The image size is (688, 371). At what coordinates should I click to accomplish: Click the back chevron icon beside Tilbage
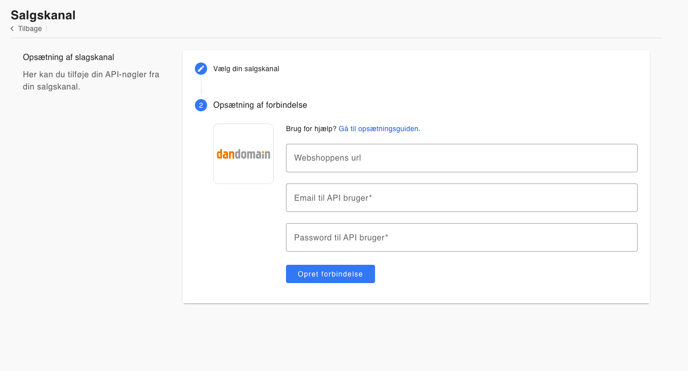click(x=12, y=29)
